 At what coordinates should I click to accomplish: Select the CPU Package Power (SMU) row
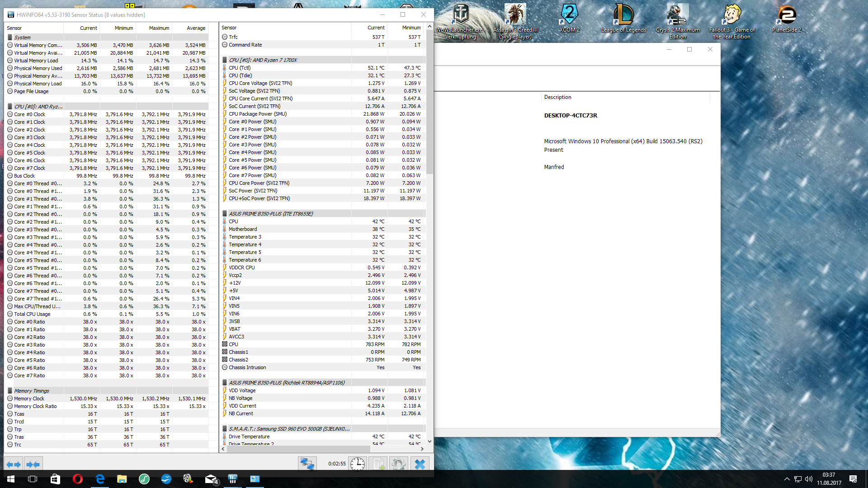[x=258, y=114]
